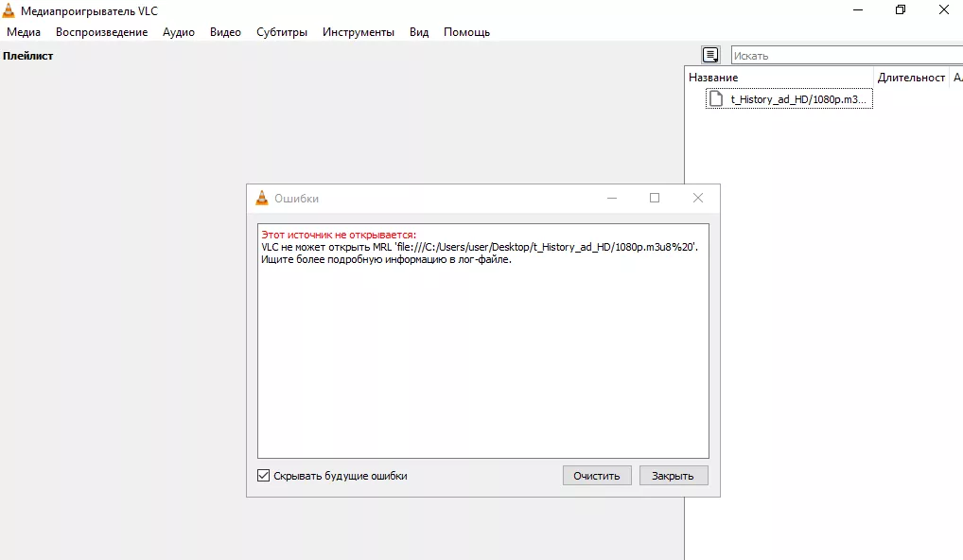Restore down the main VLC window

(x=901, y=10)
